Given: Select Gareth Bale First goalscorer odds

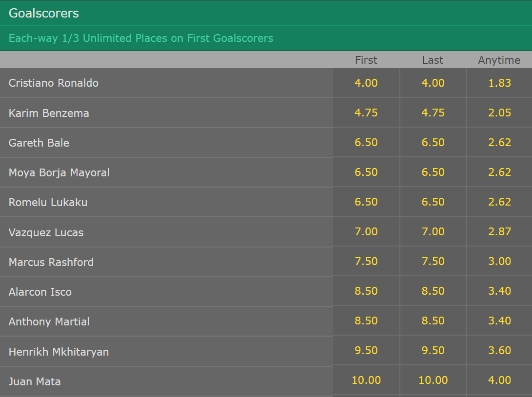Looking at the screenshot, I should pyautogui.click(x=366, y=142).
